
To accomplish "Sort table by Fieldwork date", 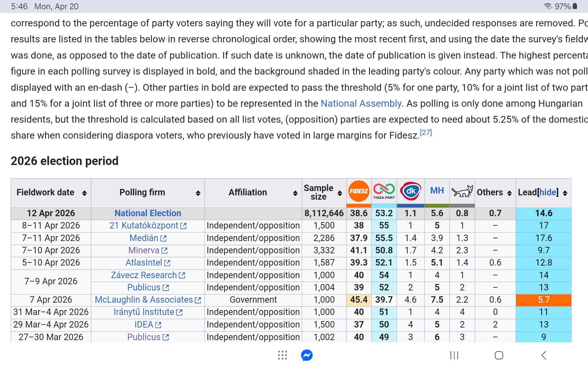I will [x=85, y=193].
